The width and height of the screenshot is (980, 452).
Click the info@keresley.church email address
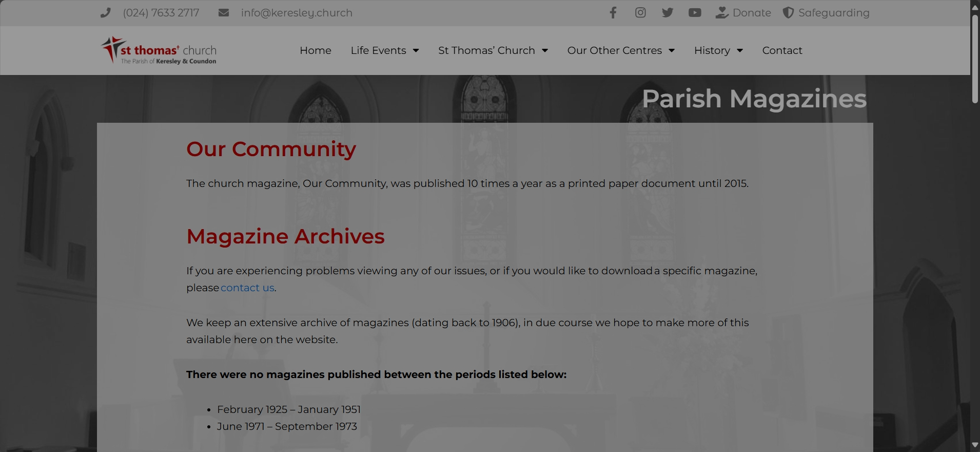pyautogui.click(x=297, y=13)
